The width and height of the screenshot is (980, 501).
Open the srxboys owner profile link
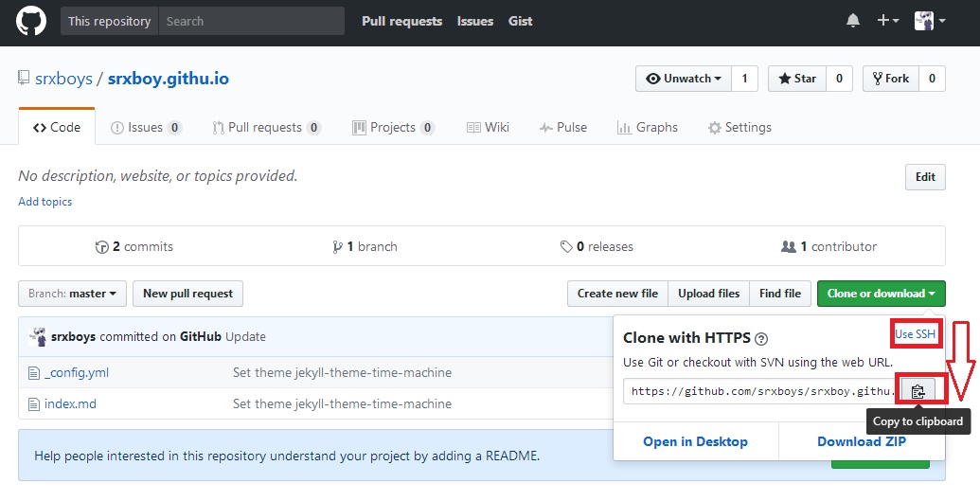tap(63, 79)
